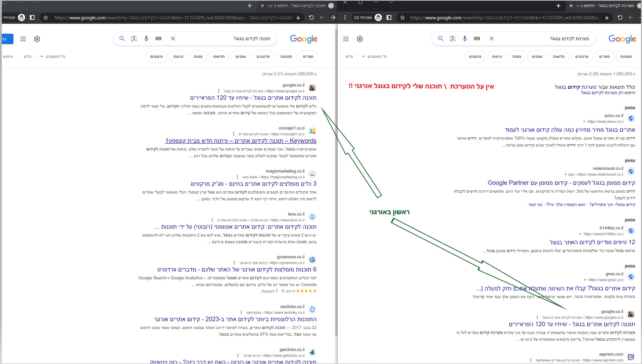The width and height of the screenshot is (642, 364).
Task: Click incognito profile icon in left window
Action: click(22, 18)
